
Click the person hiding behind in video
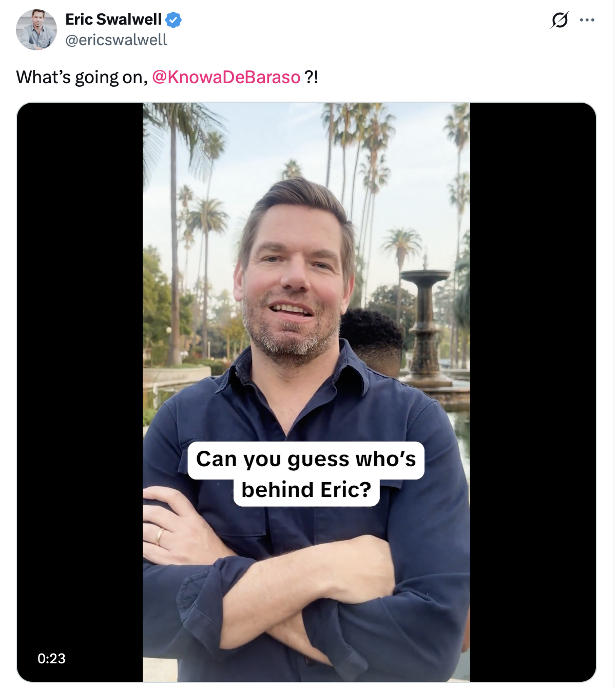pyautogui.click(x=372, y=341)
